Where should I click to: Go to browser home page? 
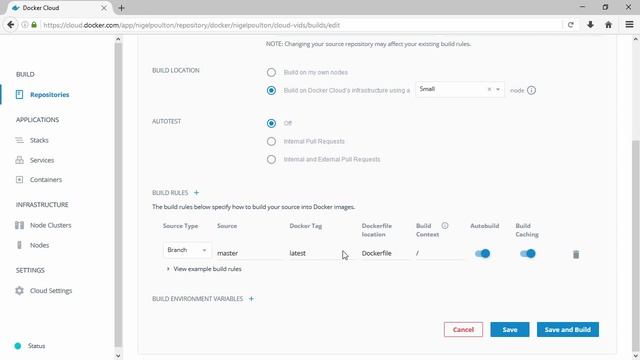(x=608, y=25)
